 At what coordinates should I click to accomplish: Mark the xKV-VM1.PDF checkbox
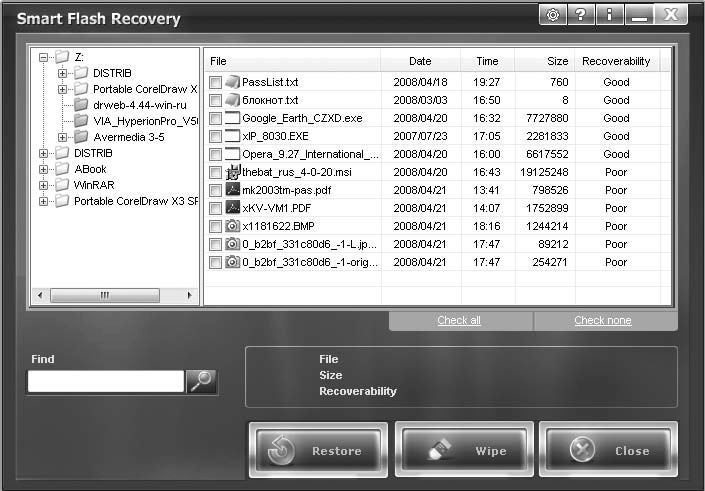tap(215, 208)
